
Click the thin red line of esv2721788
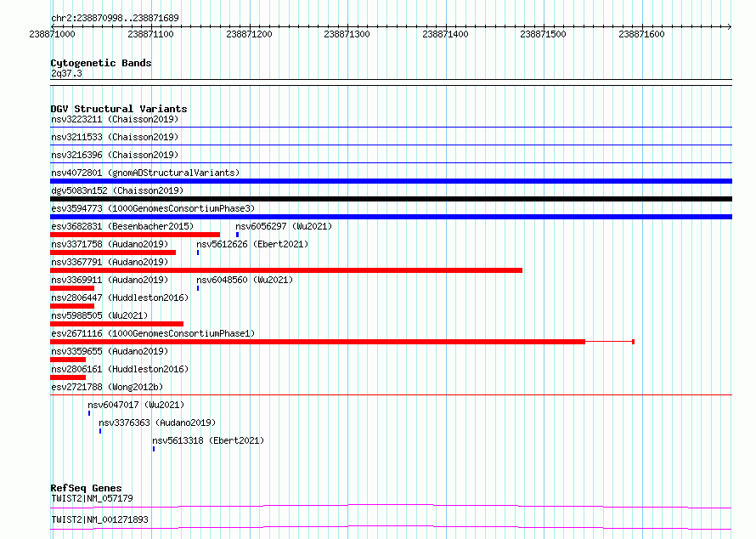[391, 394]
